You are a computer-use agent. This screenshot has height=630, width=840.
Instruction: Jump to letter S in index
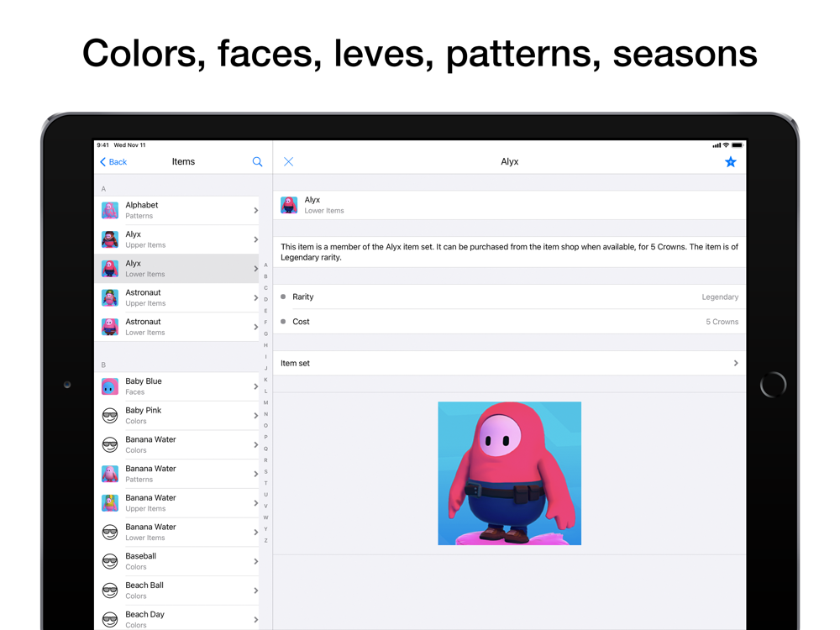pos(265,471)
